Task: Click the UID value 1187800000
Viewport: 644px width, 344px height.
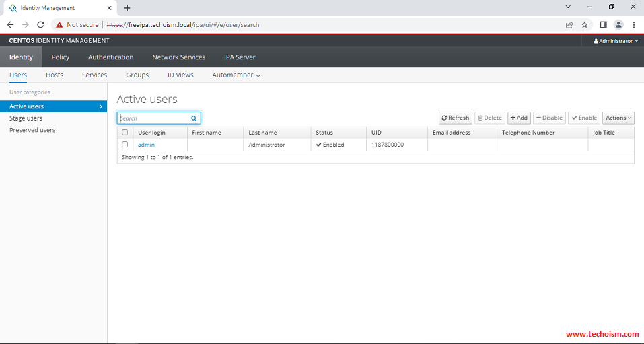Action: click(x=388, y=145)
